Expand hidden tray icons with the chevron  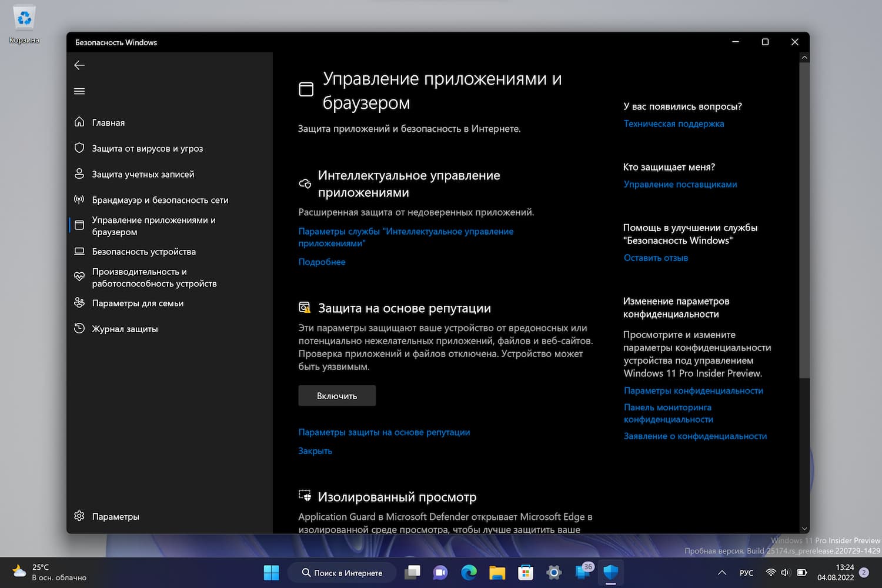click(721, 572)
